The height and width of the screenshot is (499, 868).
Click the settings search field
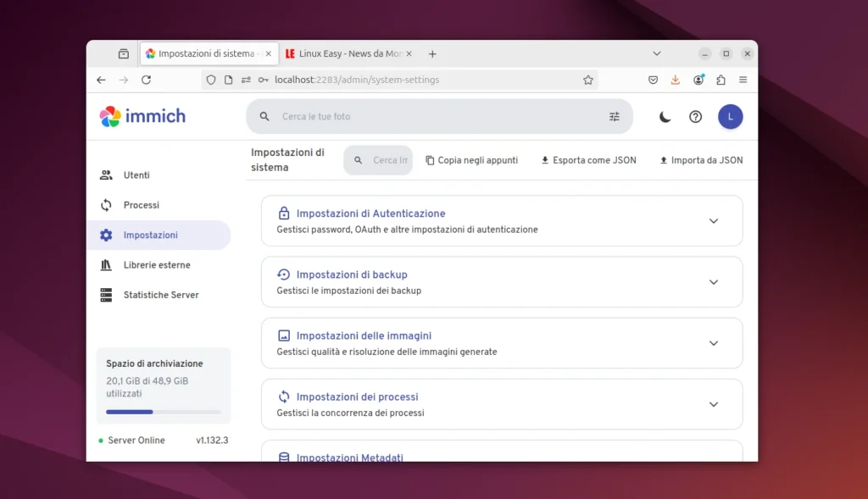pyautogui.click(x=378, y=160)
